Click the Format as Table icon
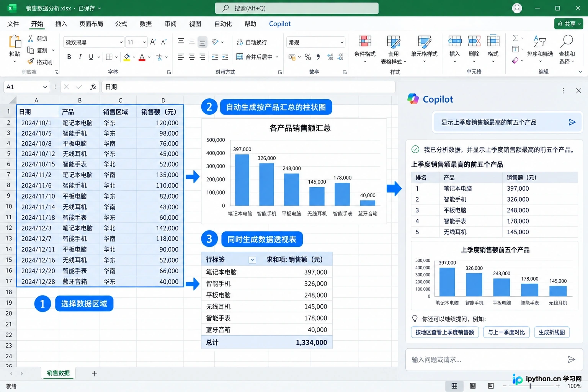Image resolution: width=588 pixels, height=392 pixels. tap(393, 41)
